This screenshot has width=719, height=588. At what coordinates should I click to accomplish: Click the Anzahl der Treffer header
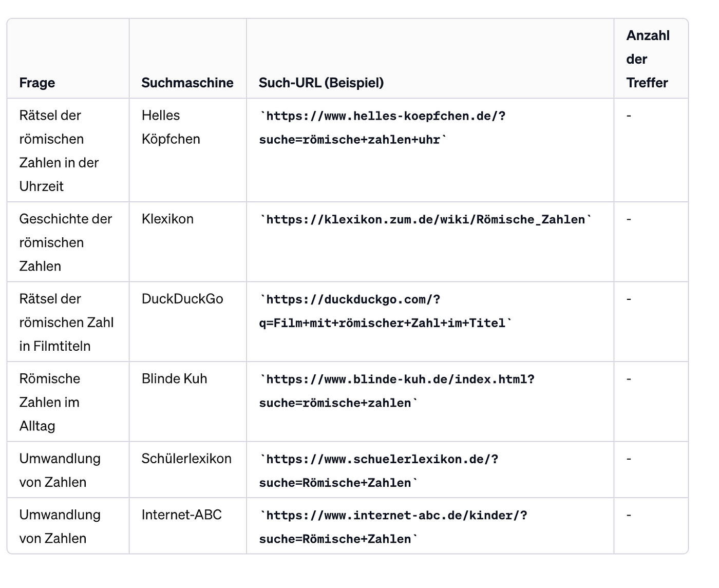click(x=648, y=59)
